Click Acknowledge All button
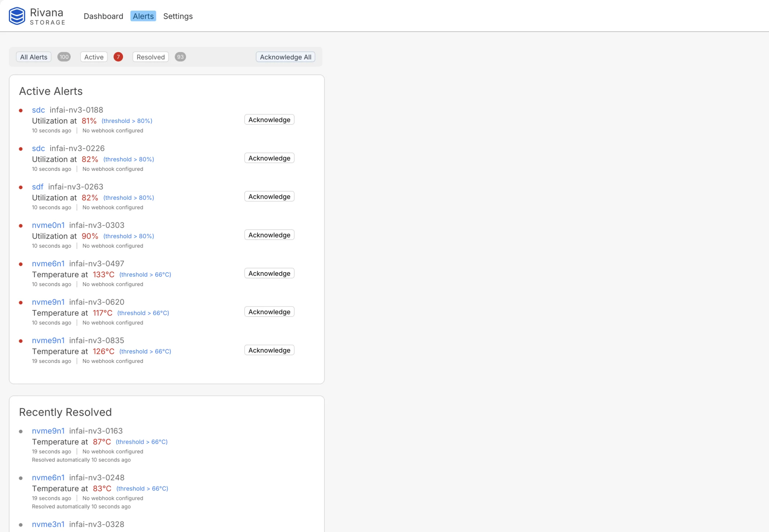The width and height of the screenshot is (769, 532). pyautogui.click(x=286, y=57)
